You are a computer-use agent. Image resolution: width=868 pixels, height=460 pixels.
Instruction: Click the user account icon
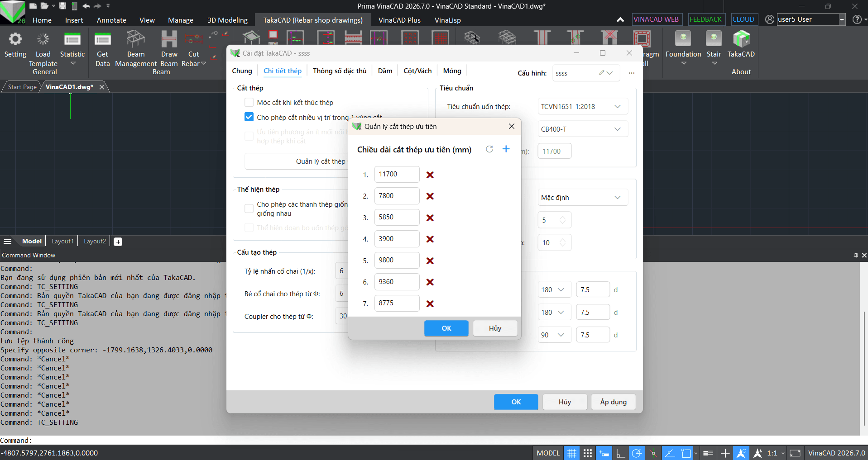tap(770, 19)
